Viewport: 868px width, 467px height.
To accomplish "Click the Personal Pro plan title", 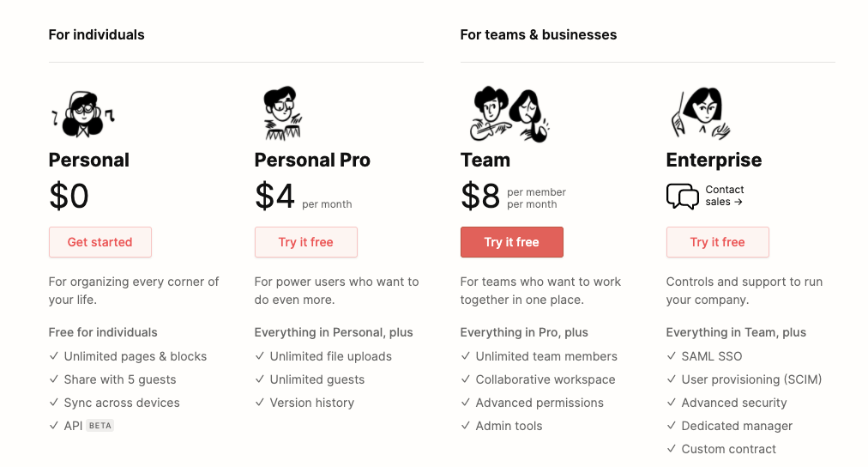I will [x=312, y=160].
